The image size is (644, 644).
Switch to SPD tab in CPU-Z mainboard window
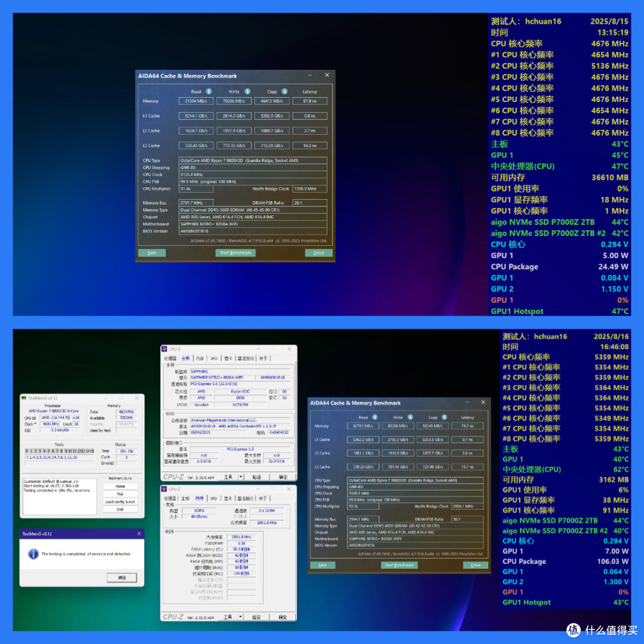pyautogui.click(x=214, y=358)
